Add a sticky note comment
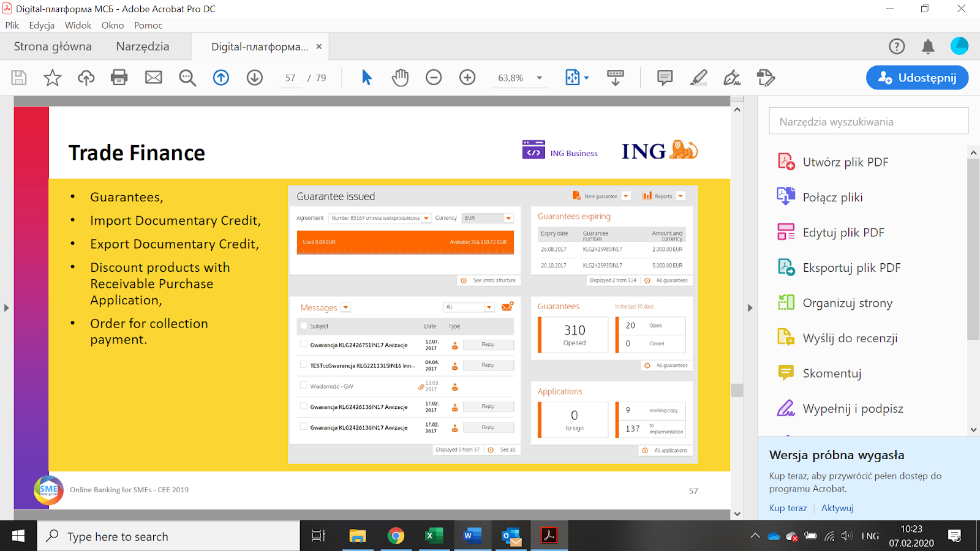 click(665, 78)
